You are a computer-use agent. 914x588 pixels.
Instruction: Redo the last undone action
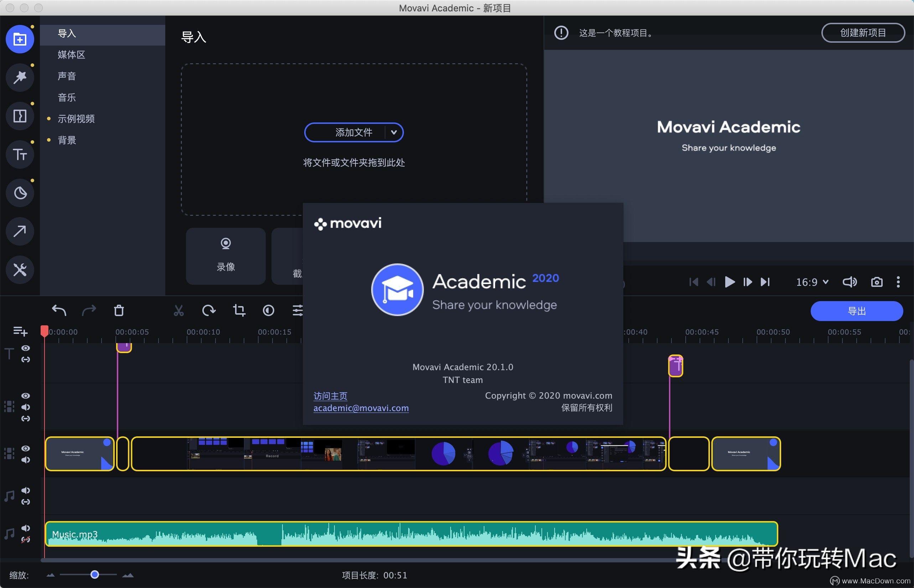click(x=89, y=310)
